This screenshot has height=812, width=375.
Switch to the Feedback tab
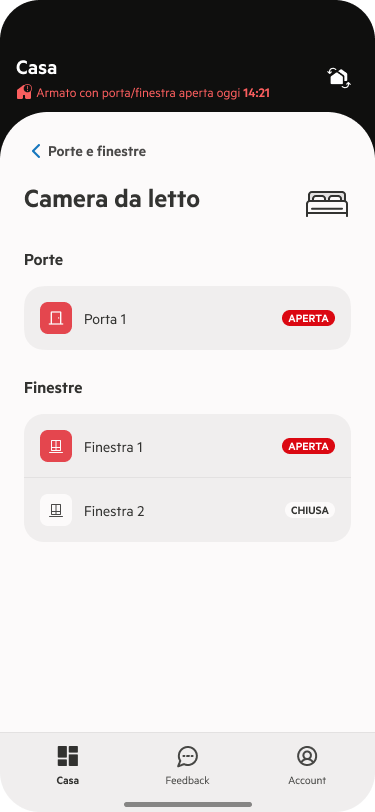(188, 765)
